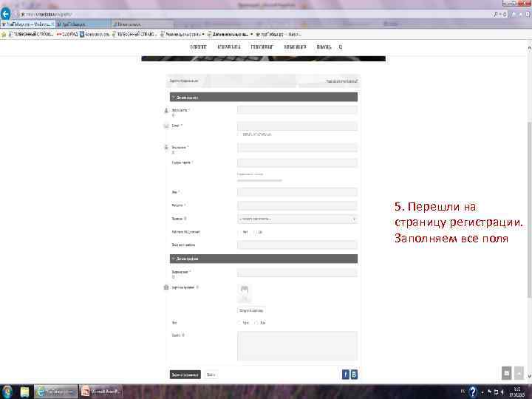Screen dimensions: 532x399
Task: Click the envelope icon beside Email label
Action: point(166,126)
